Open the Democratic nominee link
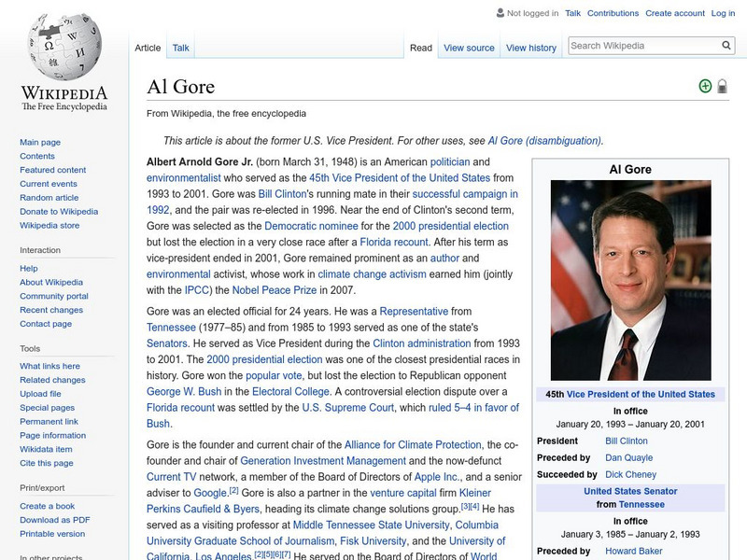 click(311, 226)
